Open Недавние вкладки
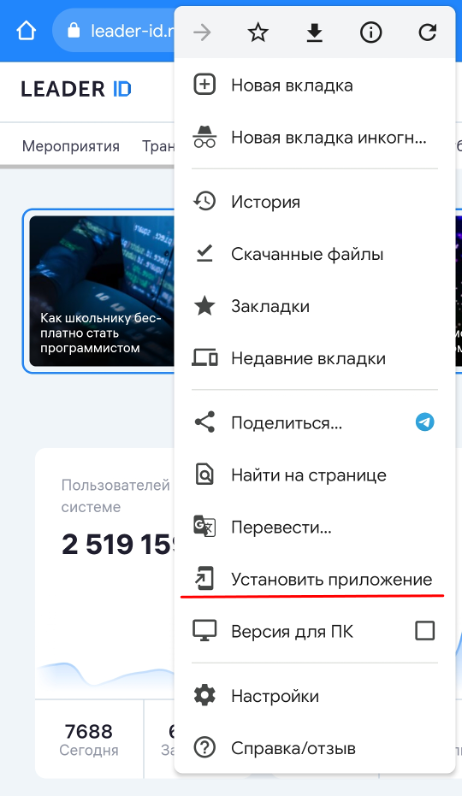462x796 pixels. (x=315, y=358)
